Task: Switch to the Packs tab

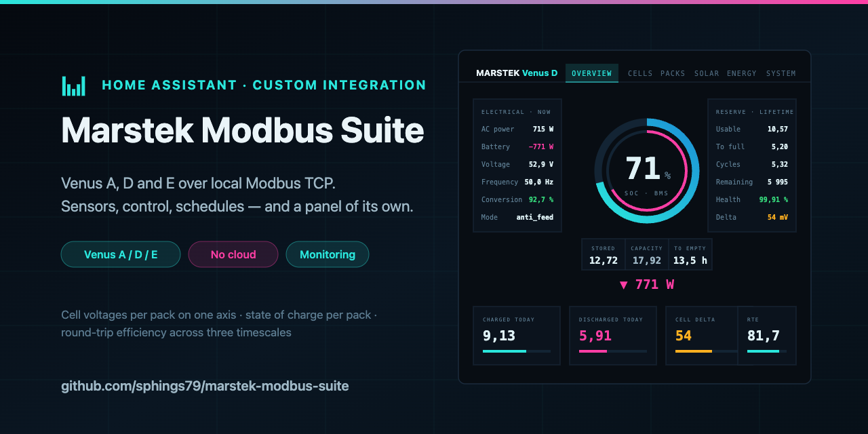Action: click(673, 73)
